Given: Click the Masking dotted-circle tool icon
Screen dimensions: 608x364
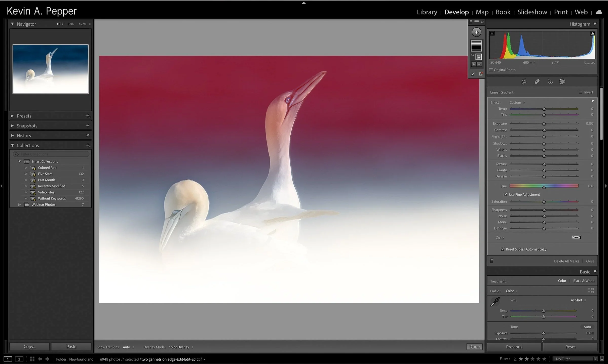Looking at the screenshot, I should pyautogui.click(x=562, y=82).
